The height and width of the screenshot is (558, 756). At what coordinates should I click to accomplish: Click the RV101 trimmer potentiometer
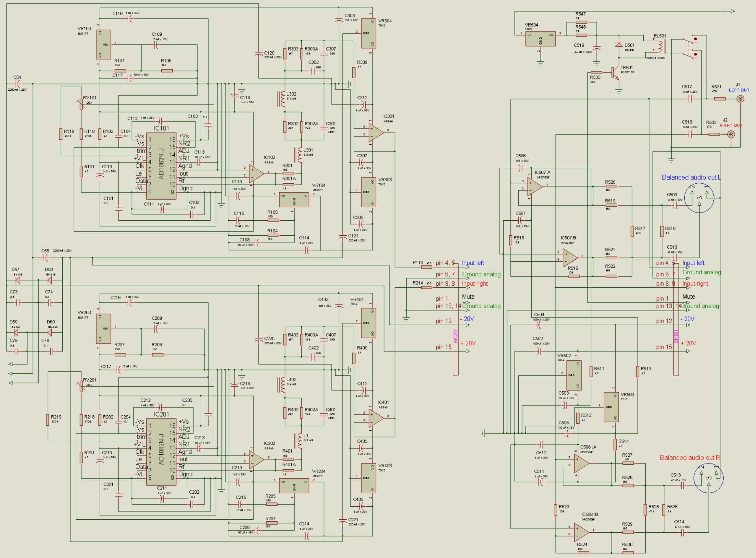[x=81, y=104]
